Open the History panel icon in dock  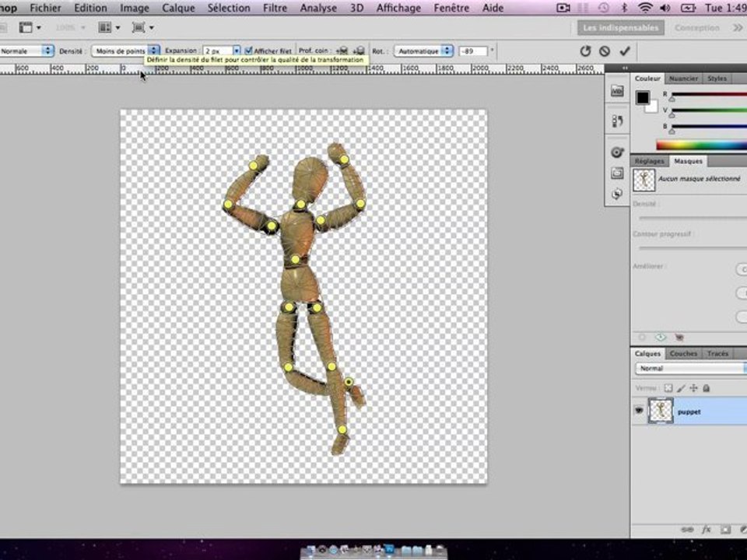[617, 121]
